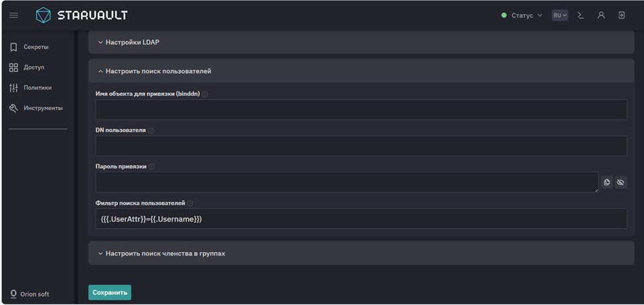Open the user profile icon
644x305 pixels.
[x=601, y=15]
